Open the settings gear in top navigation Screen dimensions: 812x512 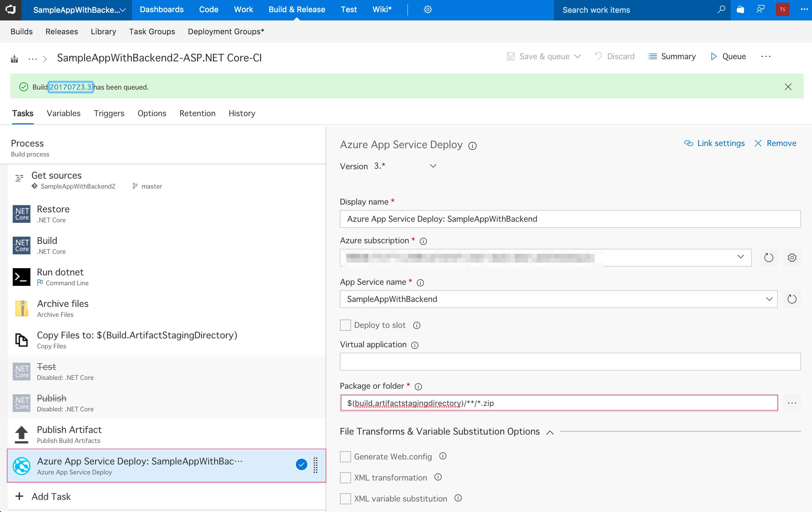click(x=428, y=10)
